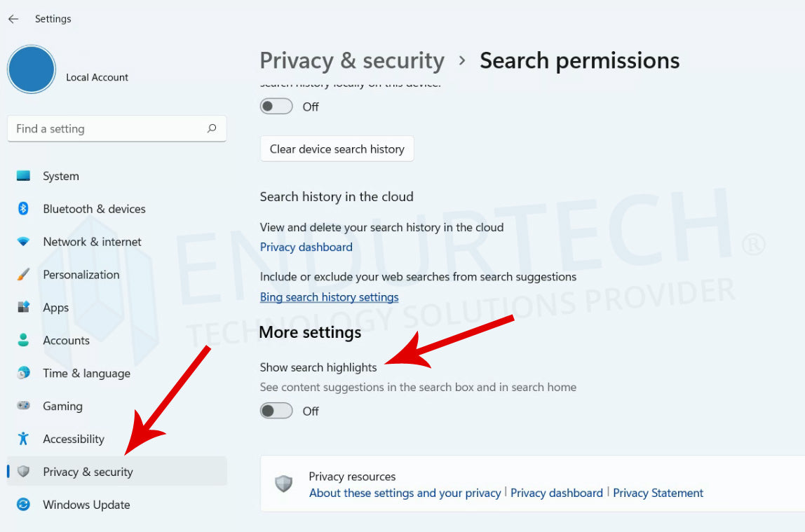Go back using the Settings back arrow

click(x=13, y=19)
